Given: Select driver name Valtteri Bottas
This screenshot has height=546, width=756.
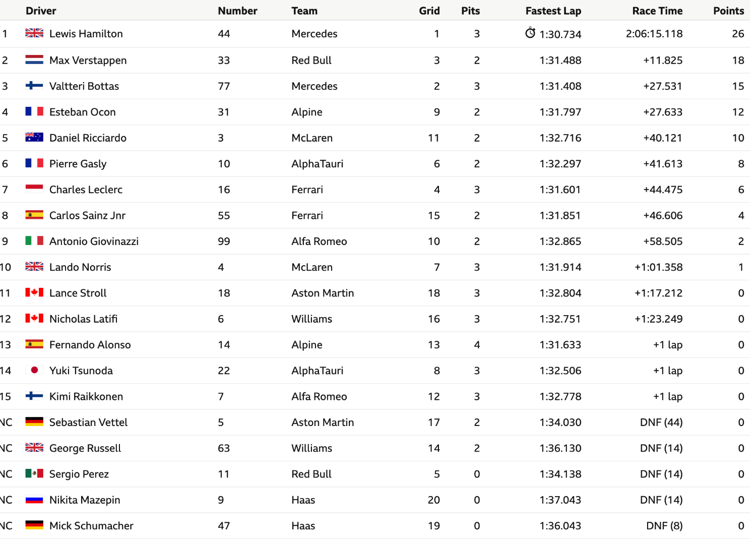Looking at the screenshot, I should pos(84,86).
